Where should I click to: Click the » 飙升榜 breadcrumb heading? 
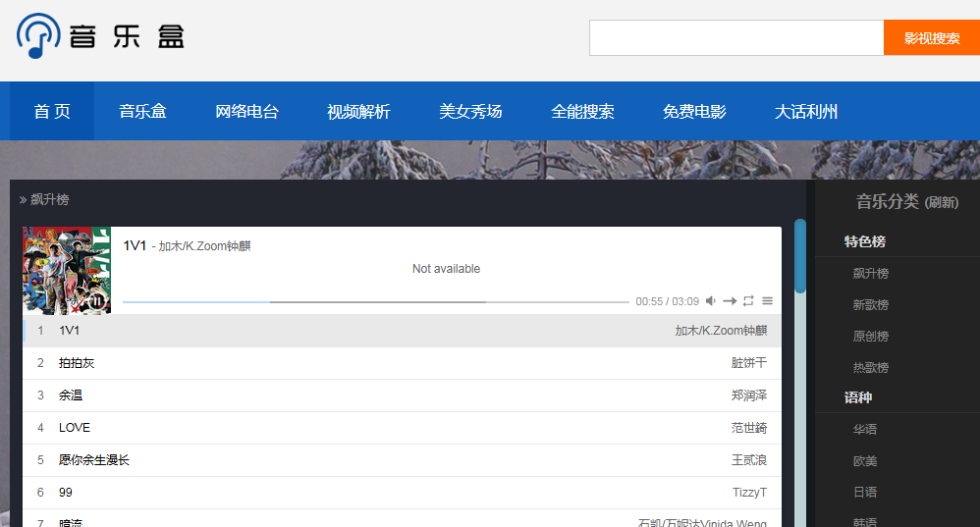coord(44,200)
